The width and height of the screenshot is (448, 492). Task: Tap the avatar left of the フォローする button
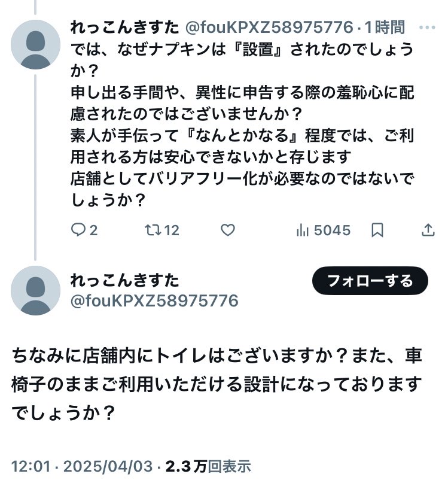tap(36, 290)
